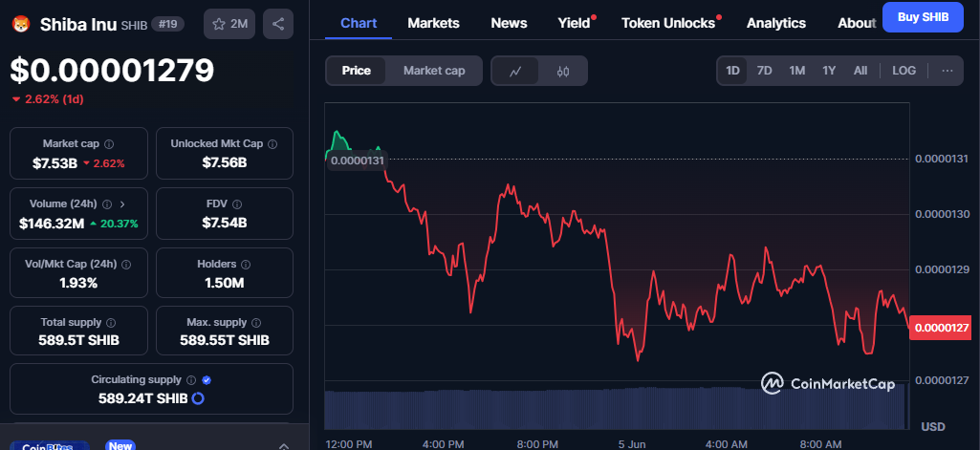Open the Analytics tab
This screenshot has width=980, height=450.
tap(776, 23)
